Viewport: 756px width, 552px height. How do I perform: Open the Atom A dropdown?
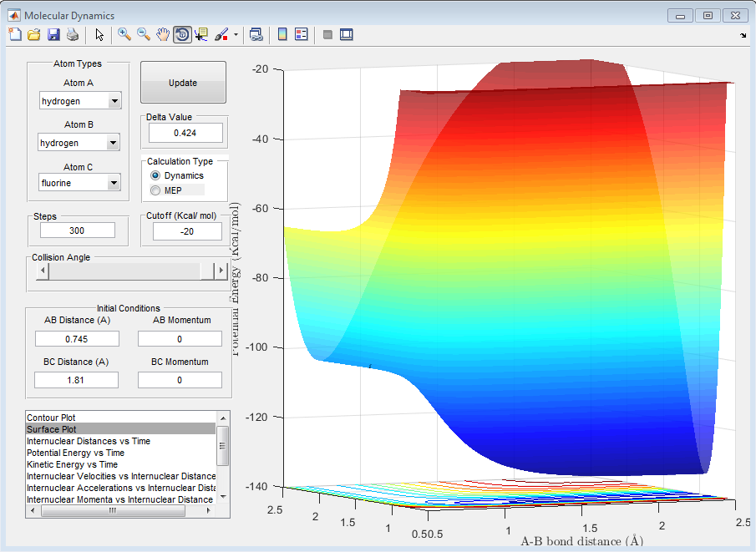pyautogui.click(x=114, y=101)
